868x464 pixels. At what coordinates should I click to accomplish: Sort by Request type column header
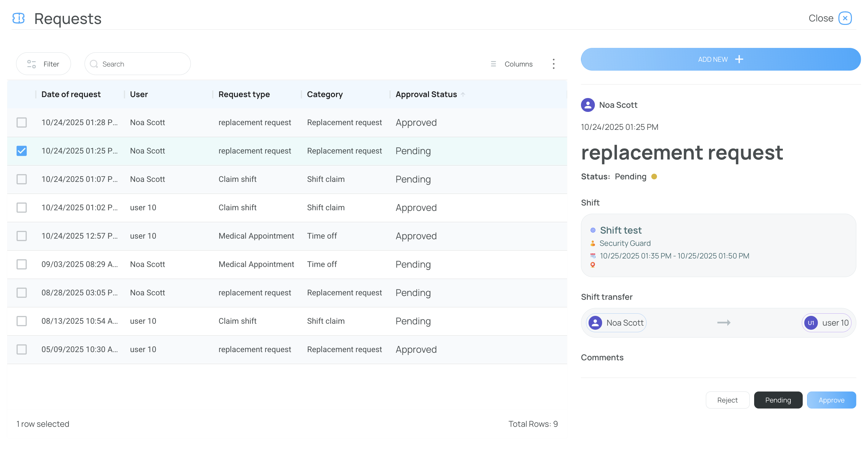pos(244,94)
